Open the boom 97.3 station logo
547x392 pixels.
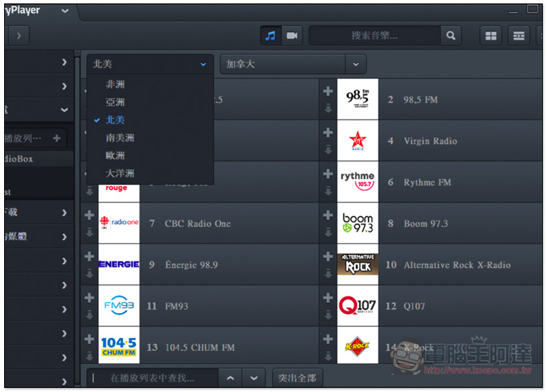point(358,223)
